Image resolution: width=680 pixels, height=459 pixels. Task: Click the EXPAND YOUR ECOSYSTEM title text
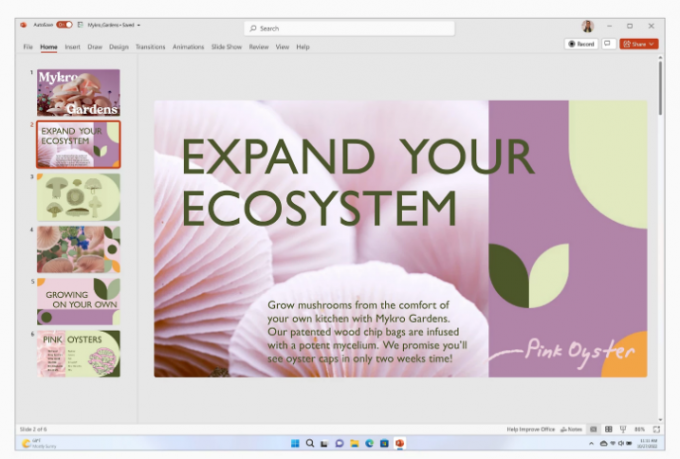(x=358, y=182)
